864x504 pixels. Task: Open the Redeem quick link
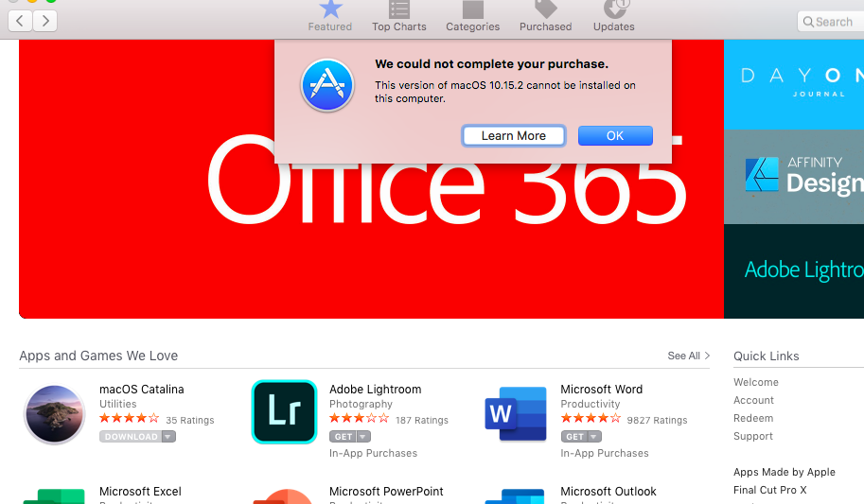point(753,418)
